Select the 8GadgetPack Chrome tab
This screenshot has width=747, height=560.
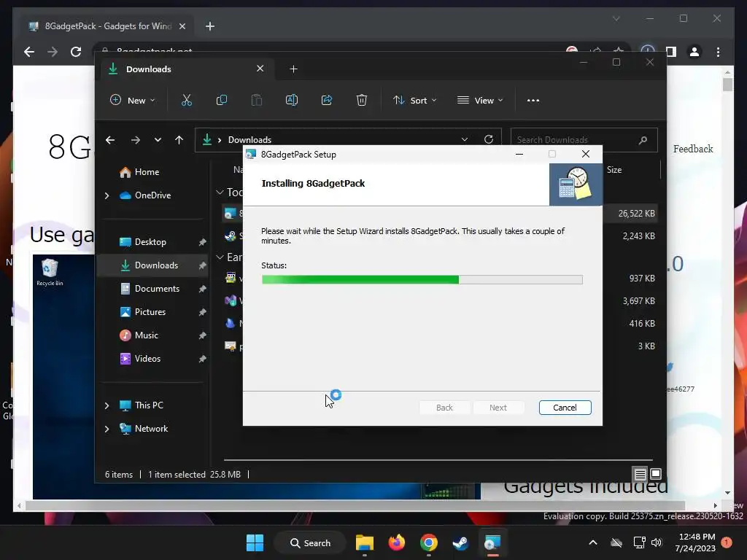[x=107, y=26]
